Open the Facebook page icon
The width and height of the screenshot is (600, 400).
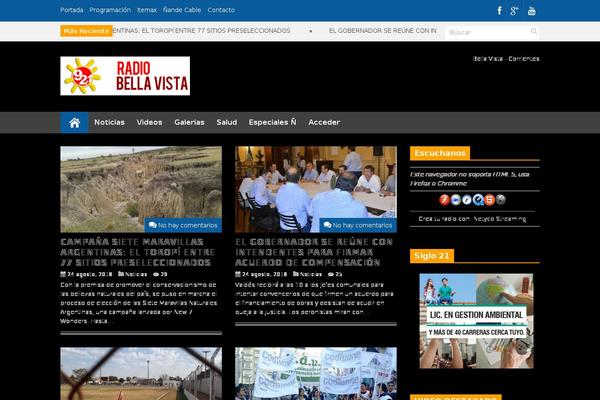coord(499,11)
